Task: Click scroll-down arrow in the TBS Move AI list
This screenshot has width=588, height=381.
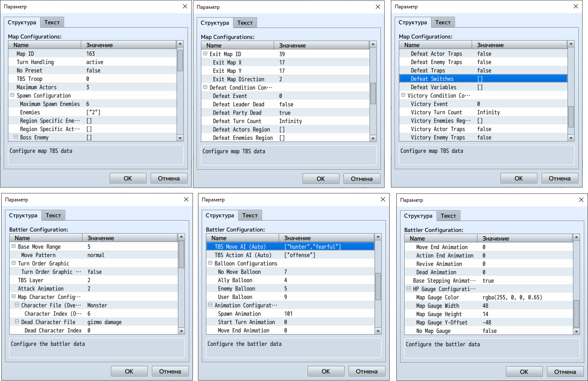Action: tap(378, 331)
